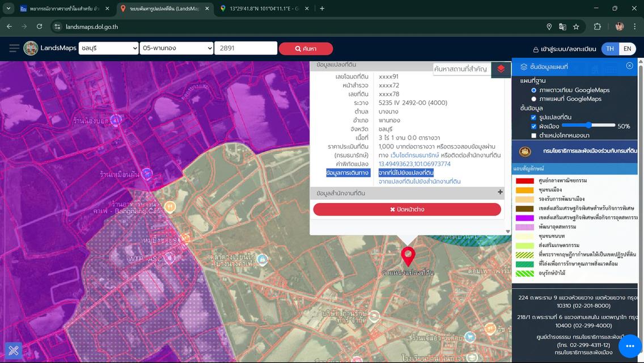Select GoogleMaps satellite basemap radio button

(x=534, y=90)
